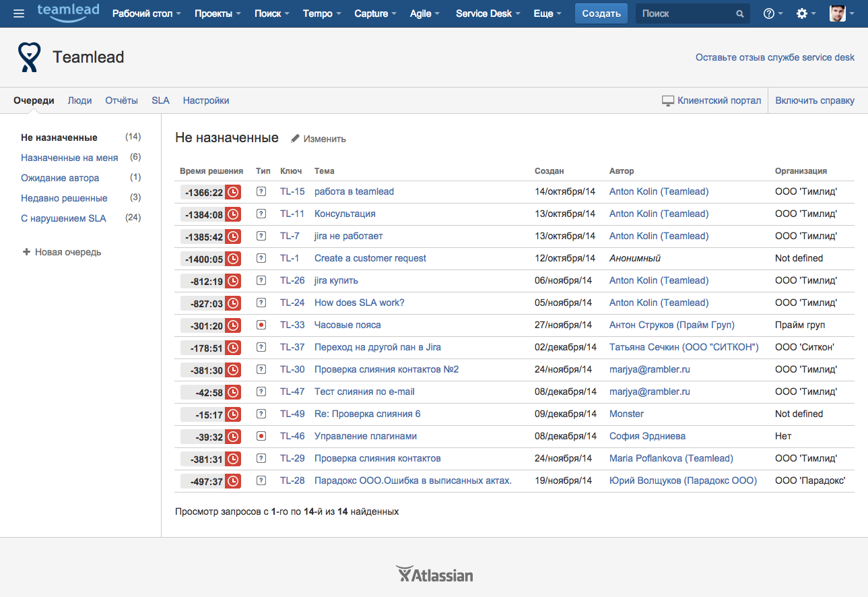Click the red SLA clock icon on TL-15
This screenshot has height=597, width=868.
tap(231, 191)
